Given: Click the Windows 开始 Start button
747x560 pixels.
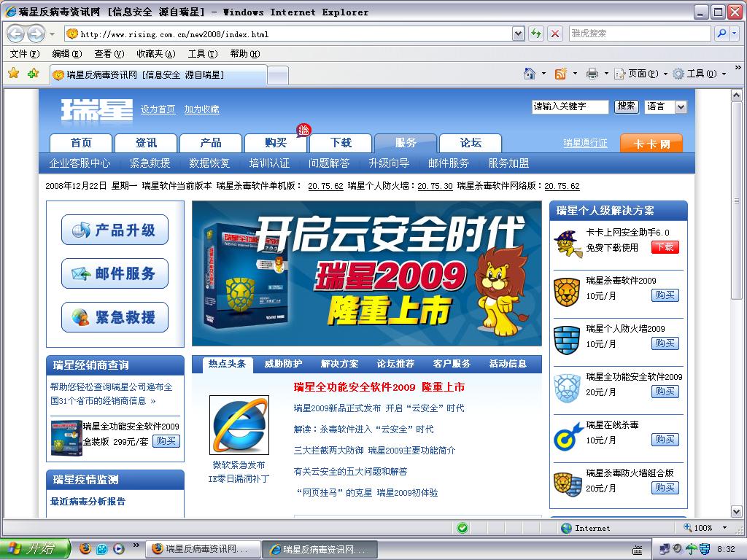Looking at the screenshot, I should click(x=34, y=548).
